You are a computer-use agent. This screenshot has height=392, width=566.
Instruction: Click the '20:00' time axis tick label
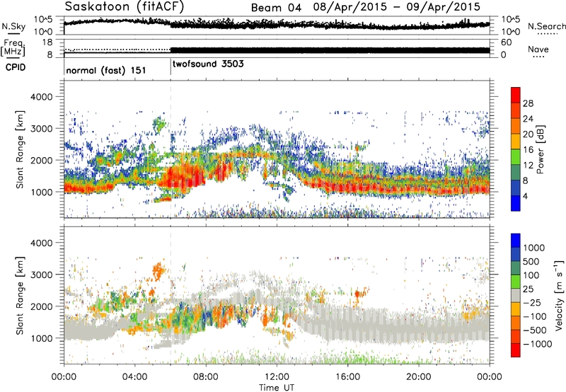418,377
